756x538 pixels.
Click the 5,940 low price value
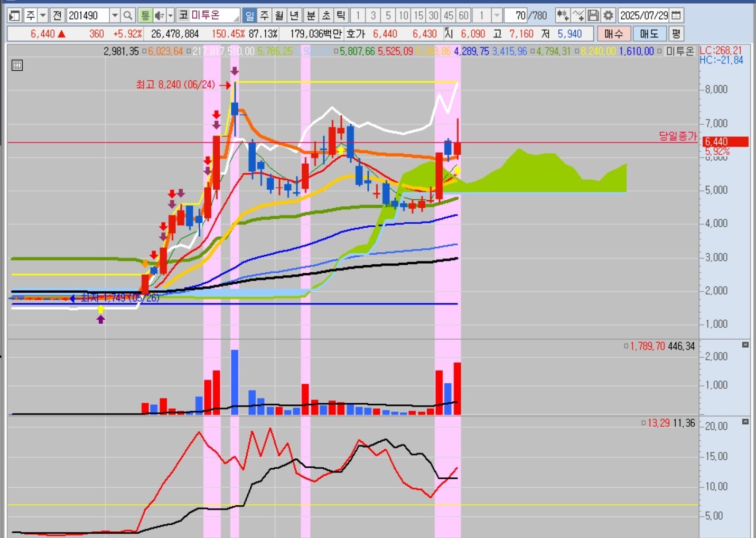point(570,34)
